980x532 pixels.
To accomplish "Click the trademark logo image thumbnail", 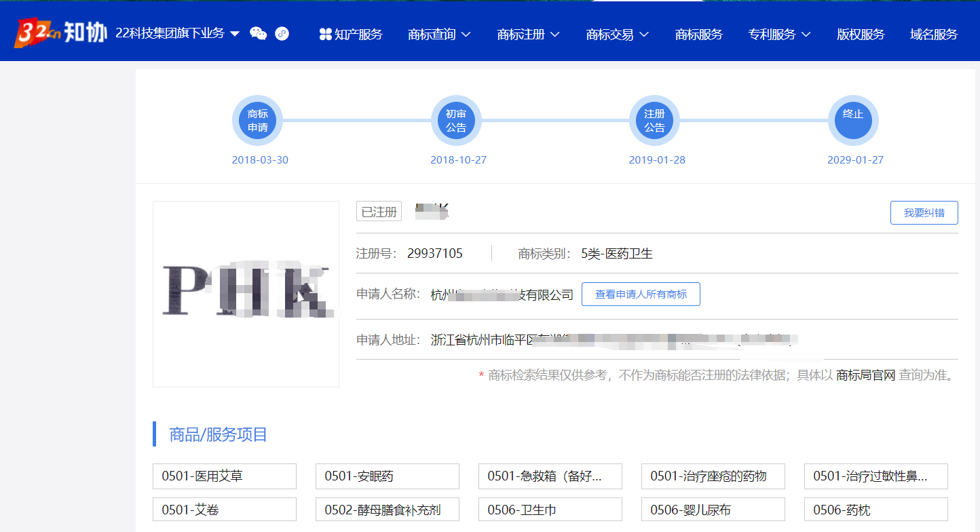I will coord(246,294).
